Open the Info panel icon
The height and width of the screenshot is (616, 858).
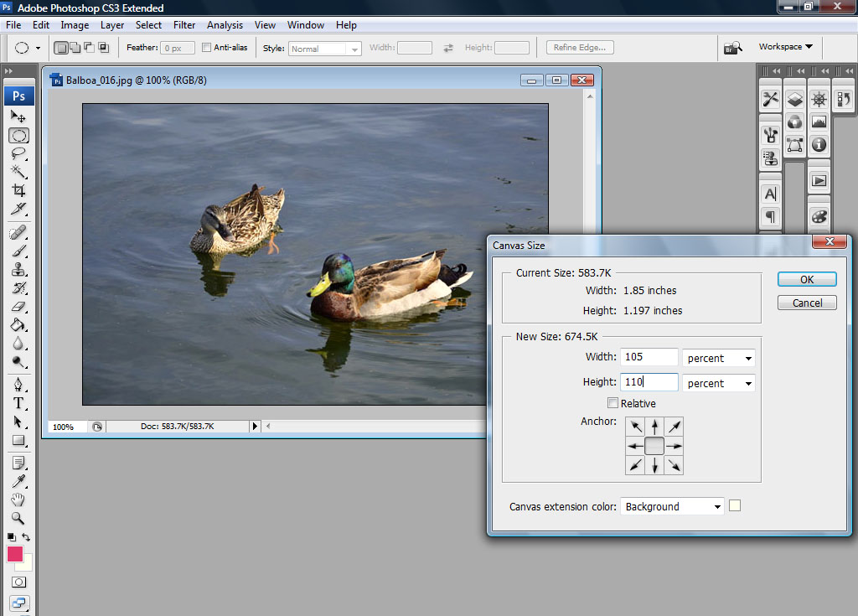819,144
